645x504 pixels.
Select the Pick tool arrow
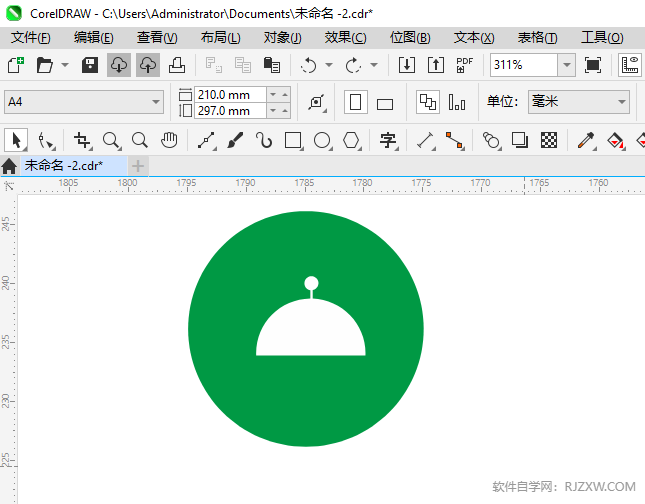(16, 140)
